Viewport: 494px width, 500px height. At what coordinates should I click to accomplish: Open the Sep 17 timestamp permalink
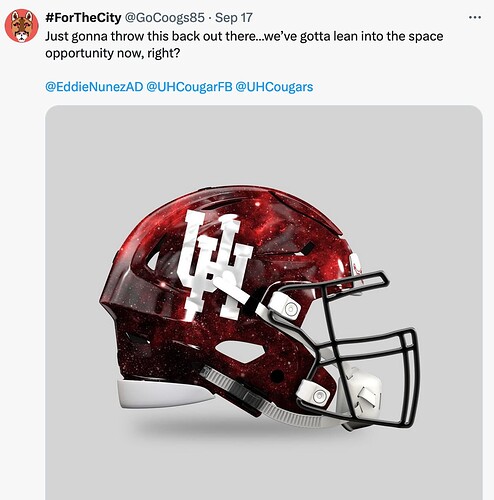click(x=234, y=18)
